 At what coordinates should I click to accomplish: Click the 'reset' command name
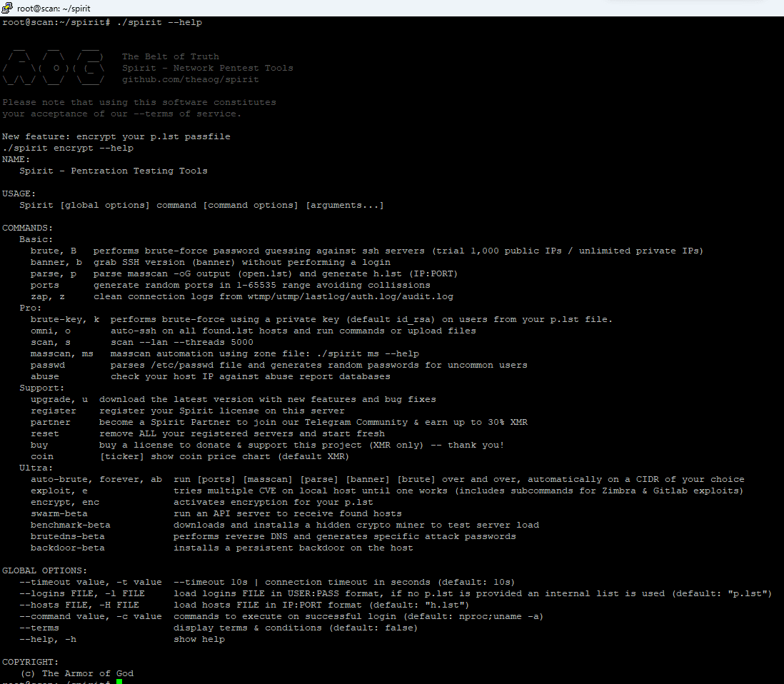[44, 433]
